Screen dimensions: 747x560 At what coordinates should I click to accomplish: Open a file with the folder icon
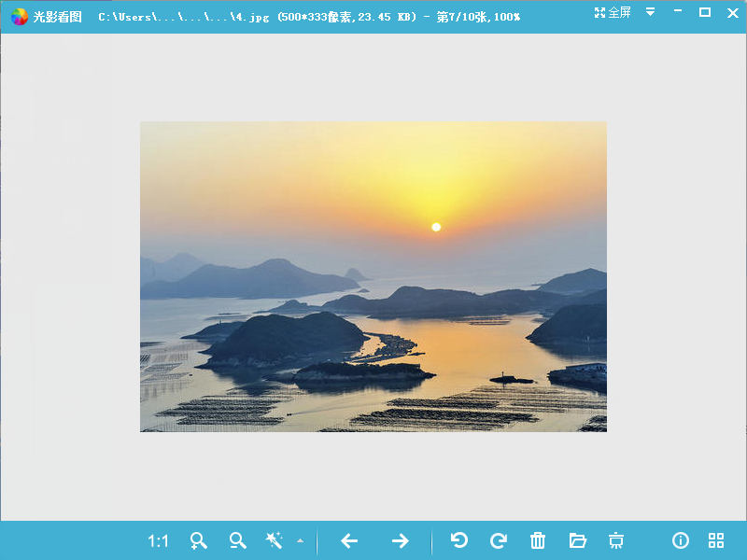click(577, 540)
